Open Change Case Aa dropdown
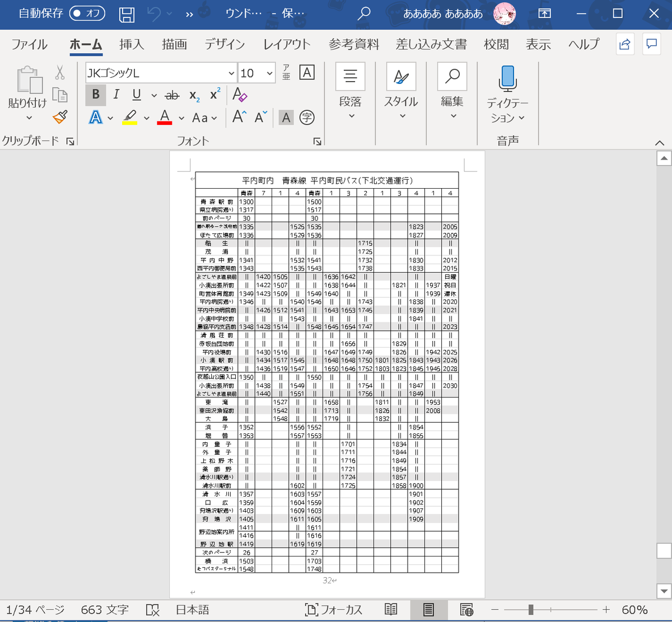This screenshot has height=622, width=672. pos(204,118)
